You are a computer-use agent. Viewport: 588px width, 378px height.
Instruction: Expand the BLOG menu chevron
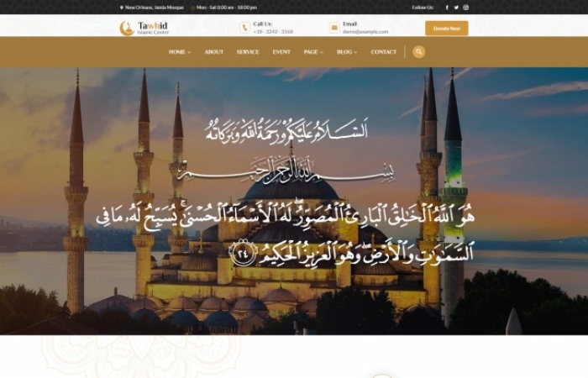point(355,52)
